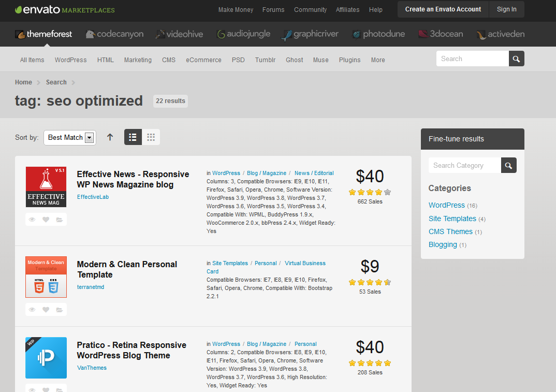This screenshot has width=556, height=392.
Task: Click the heart favorite icon under Effective News
Action: tap(46, 220)
